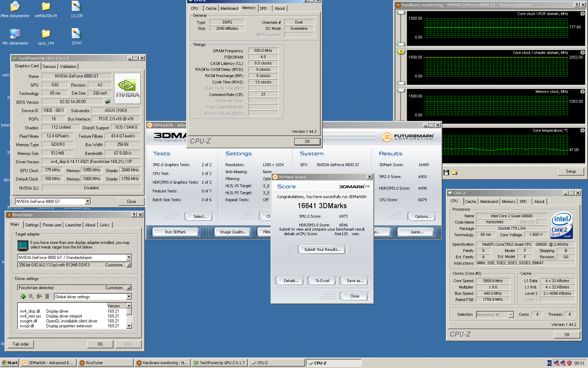588x368 pixels.
Task: Close the Core clock shader domain graph
Action: (582, 53)
